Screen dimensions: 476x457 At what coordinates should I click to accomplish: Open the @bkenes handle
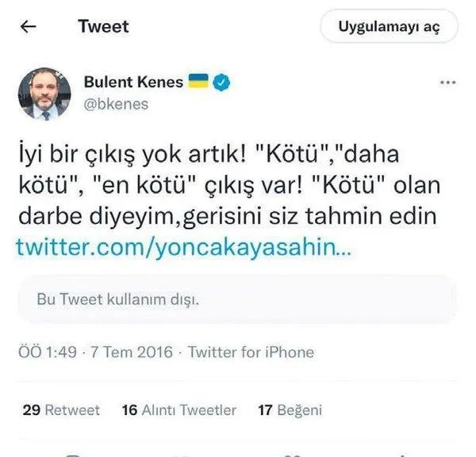coord(116,105)
